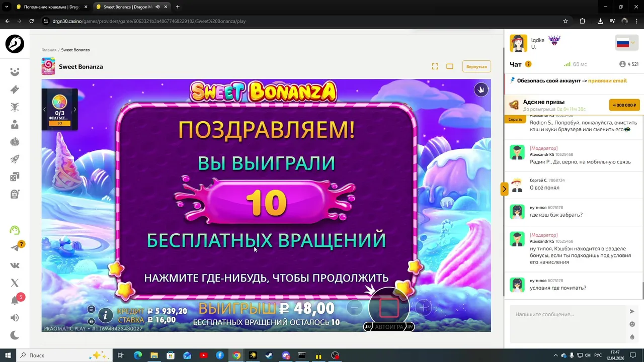Open the tab search dropdown arrow

click(7, 7)
